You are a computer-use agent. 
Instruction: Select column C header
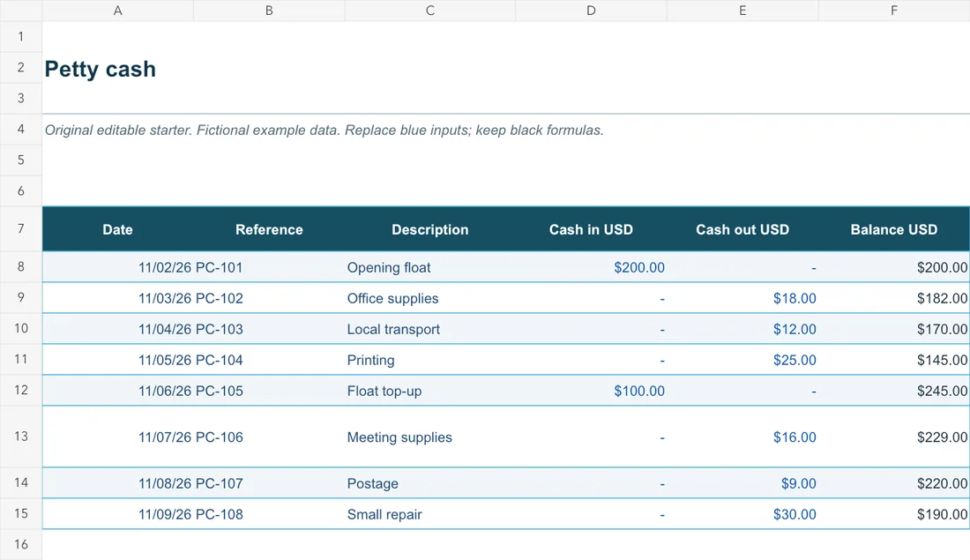(430, 11)
